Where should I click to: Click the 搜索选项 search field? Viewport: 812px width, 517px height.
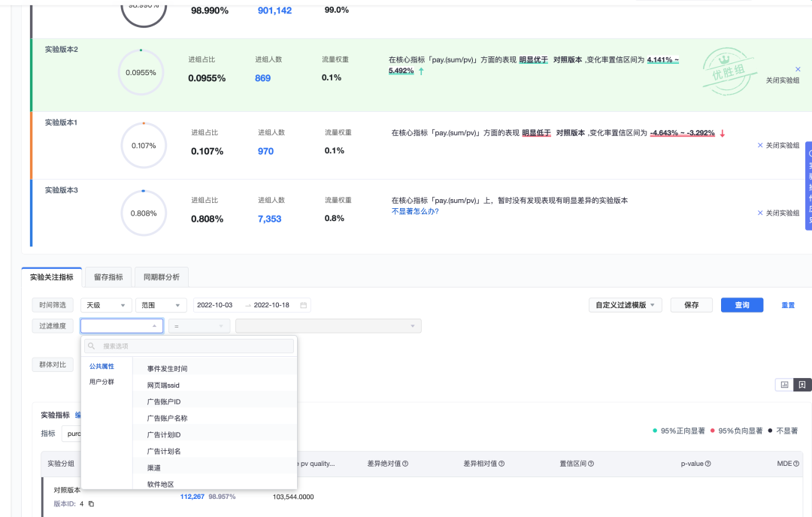[x=189, y=346]
